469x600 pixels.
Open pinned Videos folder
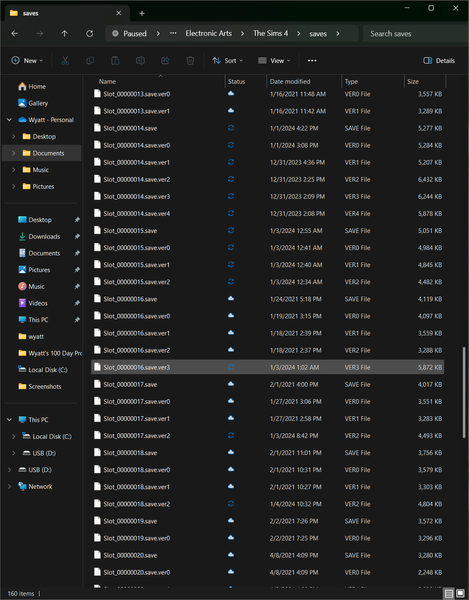[33, 303]
